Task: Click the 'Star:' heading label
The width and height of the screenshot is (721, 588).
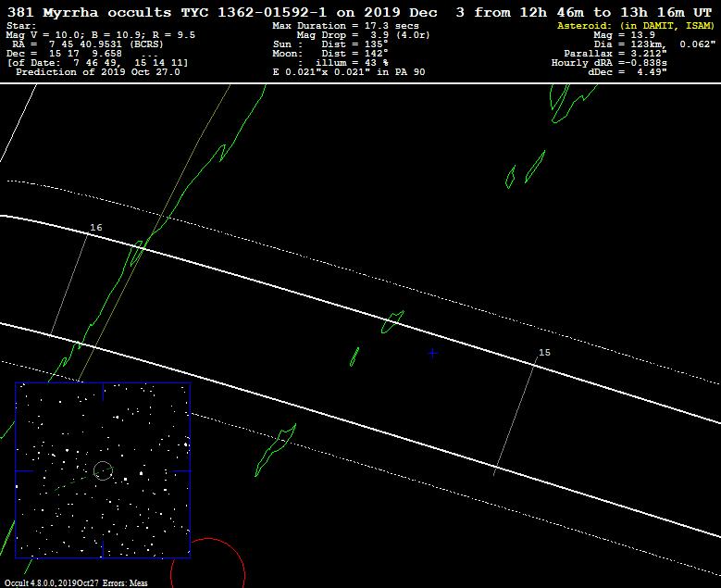Action: click(20, 26)
